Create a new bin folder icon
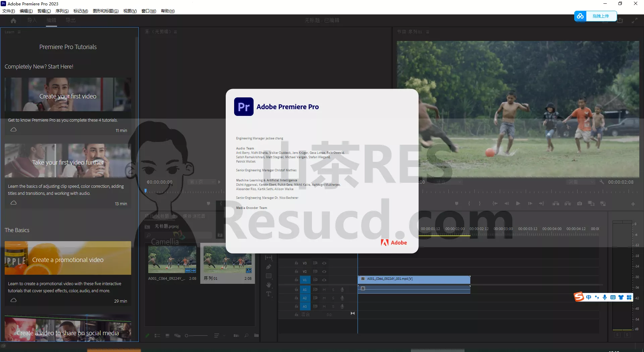This screenshot has width=644, height=352. [256, 336]
